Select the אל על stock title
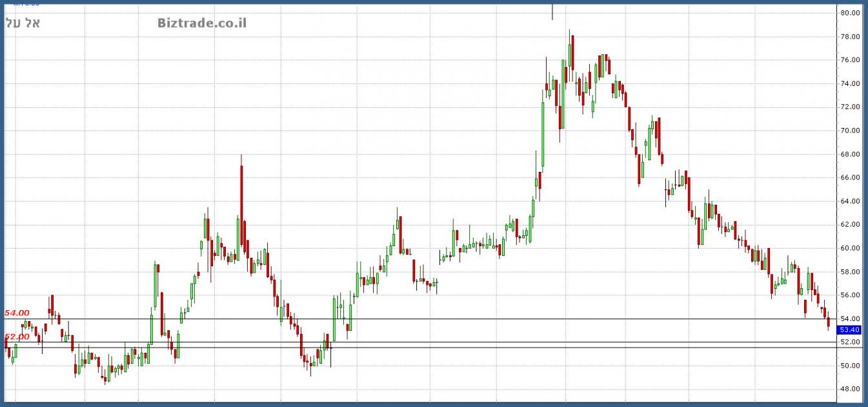 (23, 23)
